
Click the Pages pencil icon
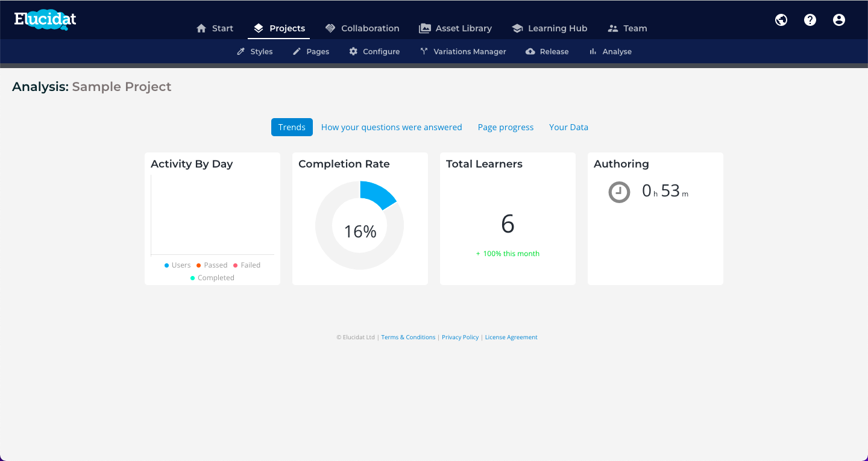297,52
